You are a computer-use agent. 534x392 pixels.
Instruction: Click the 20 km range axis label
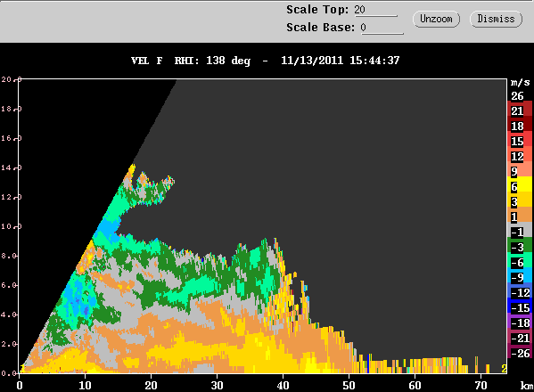[x=151, y=385]
